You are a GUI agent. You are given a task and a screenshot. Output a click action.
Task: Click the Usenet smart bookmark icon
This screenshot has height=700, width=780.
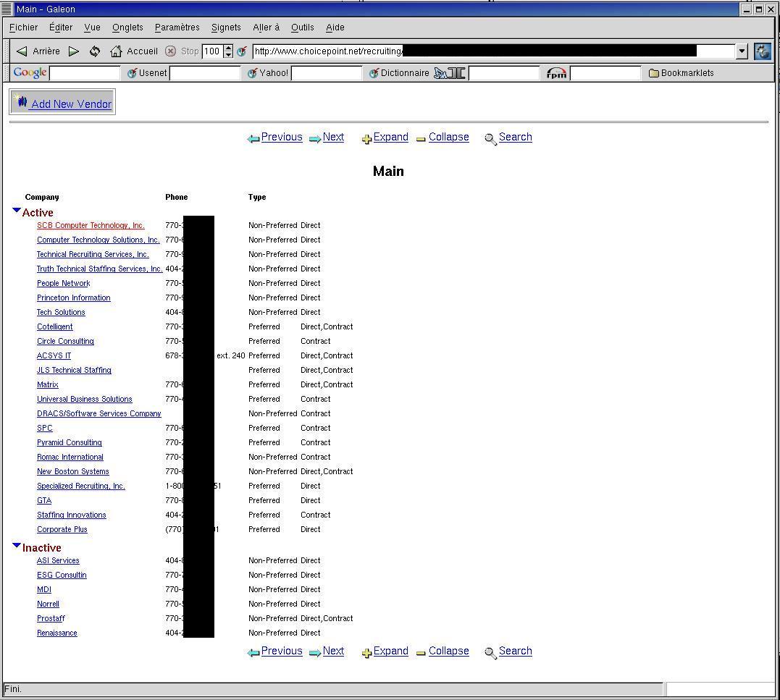[x=132, y=73]
